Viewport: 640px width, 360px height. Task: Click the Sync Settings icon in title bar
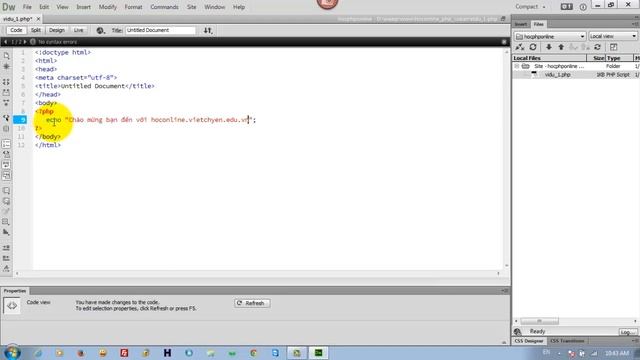[567, 7]
